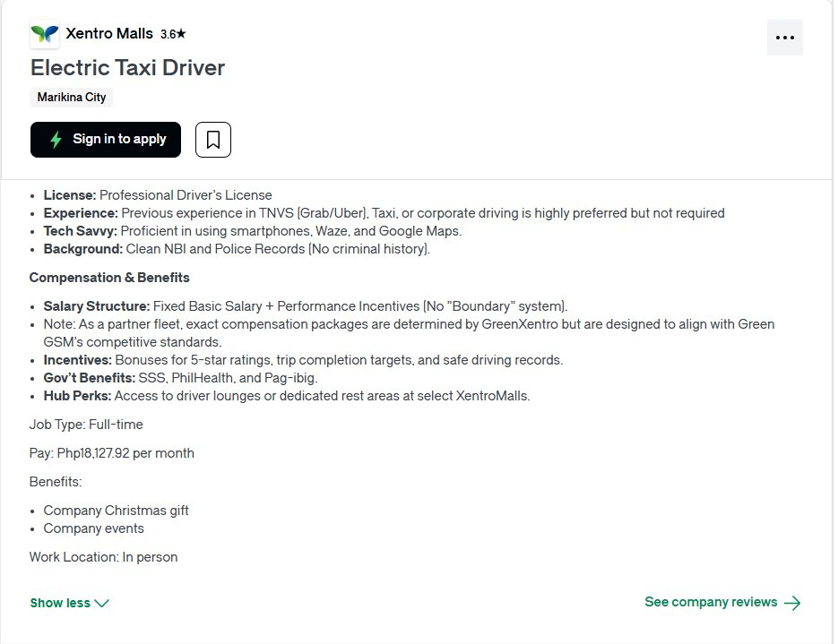Click the lightning bolt on the apply button
The height and width of the screenshot is (644, 838).
[56, 140]
